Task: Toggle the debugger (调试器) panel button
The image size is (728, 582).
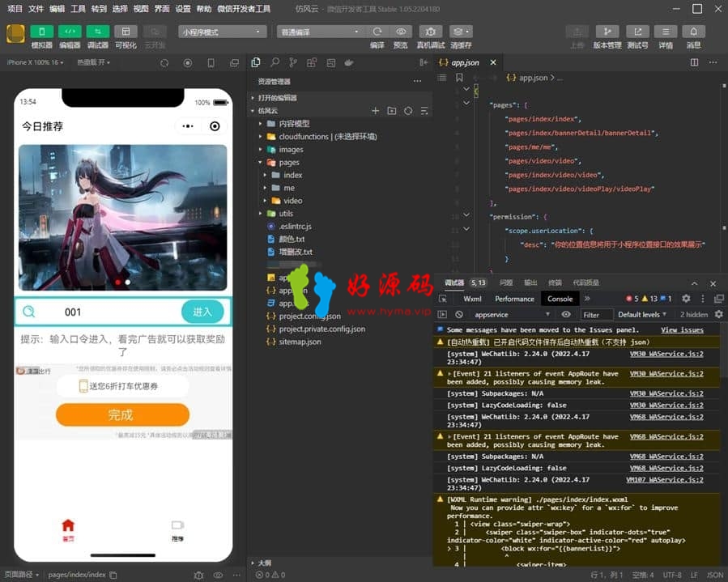Action: 97,32
